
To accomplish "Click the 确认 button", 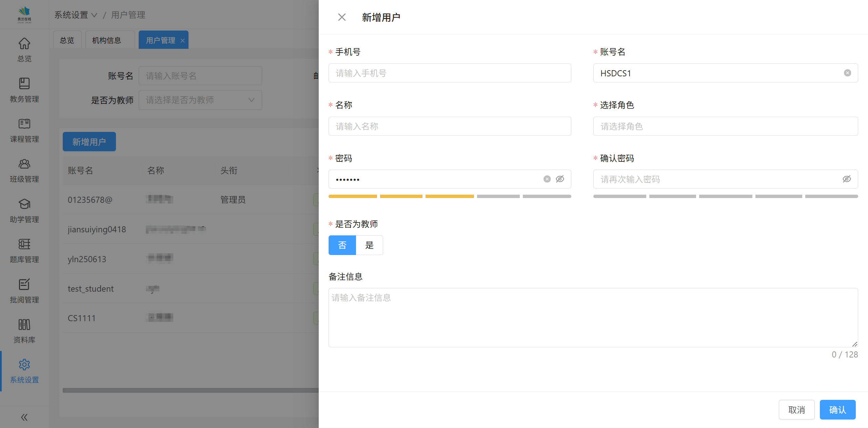I will (x=837, y=410).
